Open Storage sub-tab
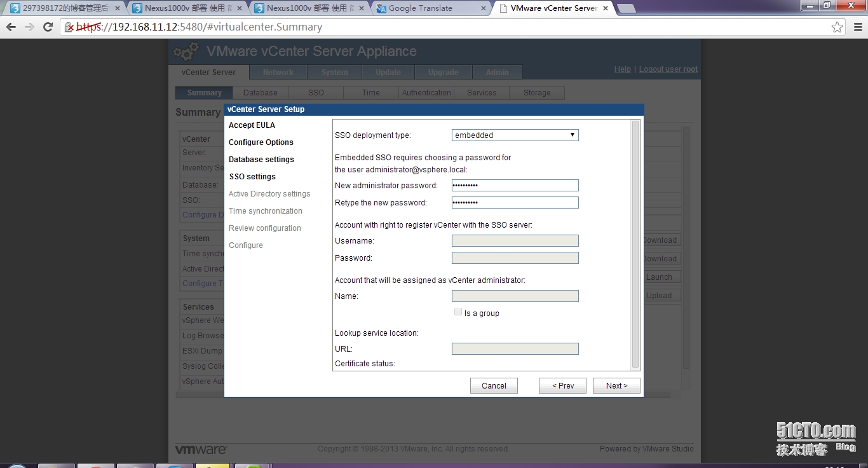868x468 pixels. [x=537, y=93]
